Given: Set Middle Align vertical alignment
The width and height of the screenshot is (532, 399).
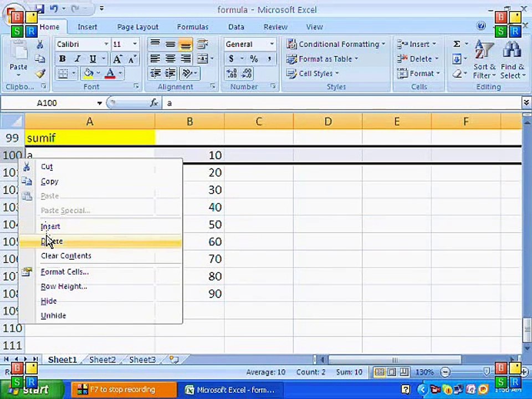Looking at the screenshot, I should [170, 44].
